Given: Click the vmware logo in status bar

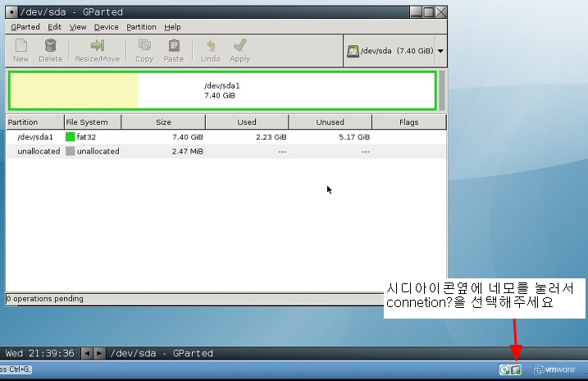Looking at the screenshot, I should [x=554, y=370].
